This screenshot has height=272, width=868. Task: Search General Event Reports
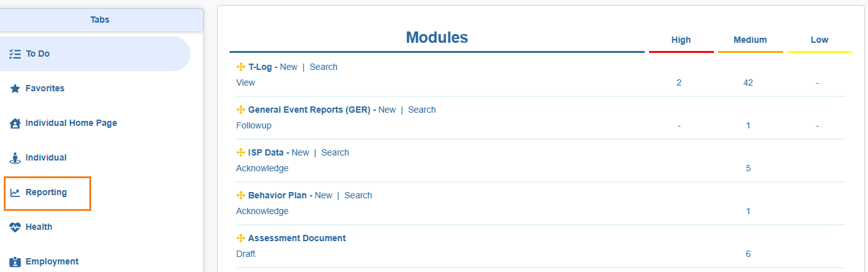(x=421, y=110)
